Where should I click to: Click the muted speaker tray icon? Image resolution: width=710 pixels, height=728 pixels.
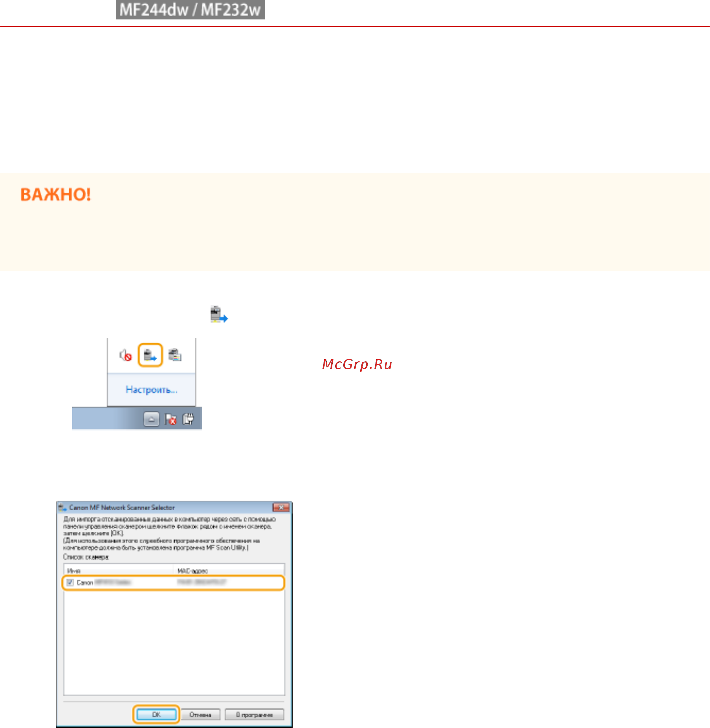pyautogui.click(x=126, y=355)
